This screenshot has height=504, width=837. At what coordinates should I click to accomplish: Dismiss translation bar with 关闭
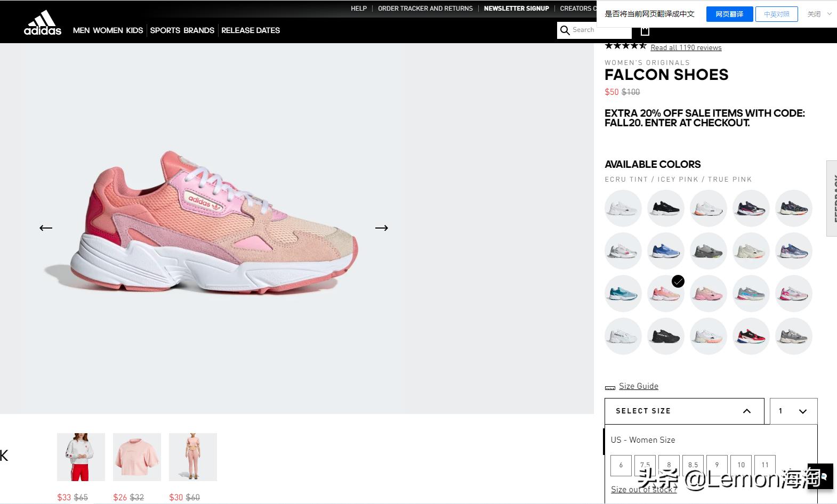pos(814,14)
